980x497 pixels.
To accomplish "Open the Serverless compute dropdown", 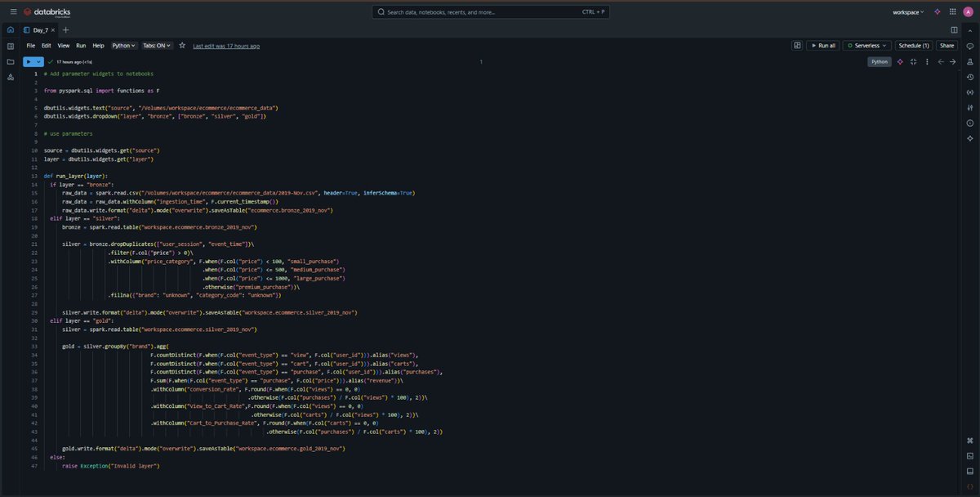I will (866, 46).
